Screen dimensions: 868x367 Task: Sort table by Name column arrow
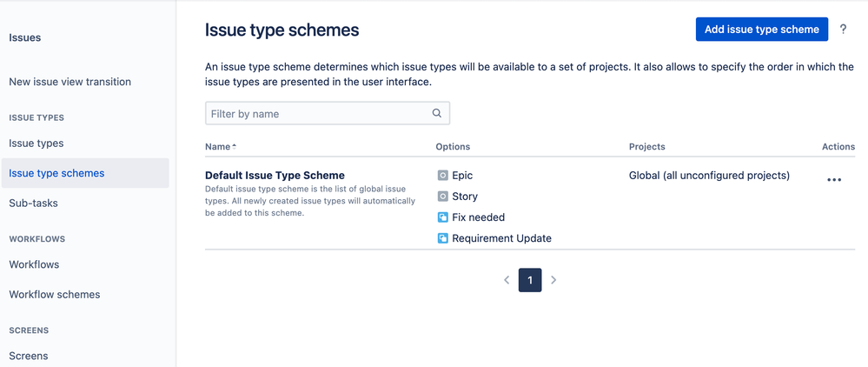[235, 147]
